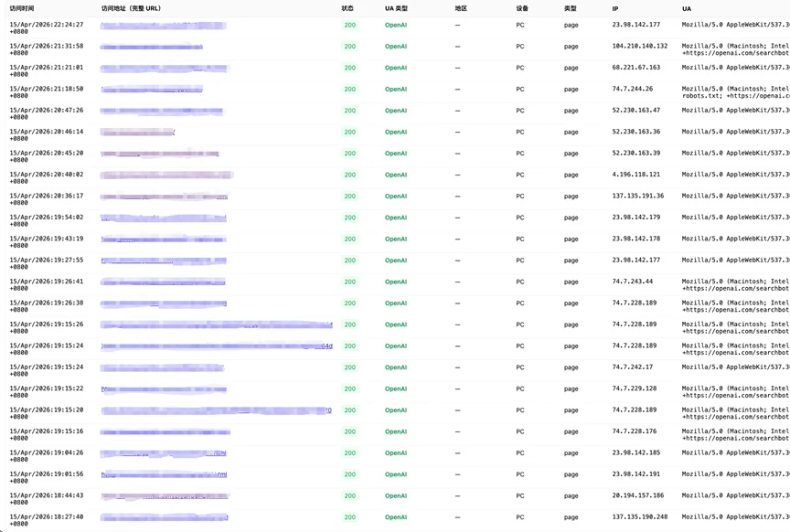Click the PC device cell in the 21:18:50 row

tap(520, 90)
